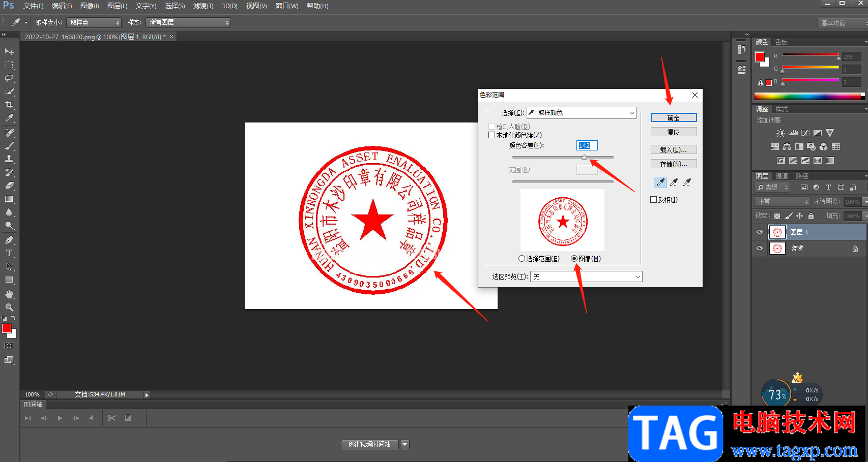Viewport: 868px width, 462px height.
Task: Select the Zoom tool
Action: pos(9,307)
